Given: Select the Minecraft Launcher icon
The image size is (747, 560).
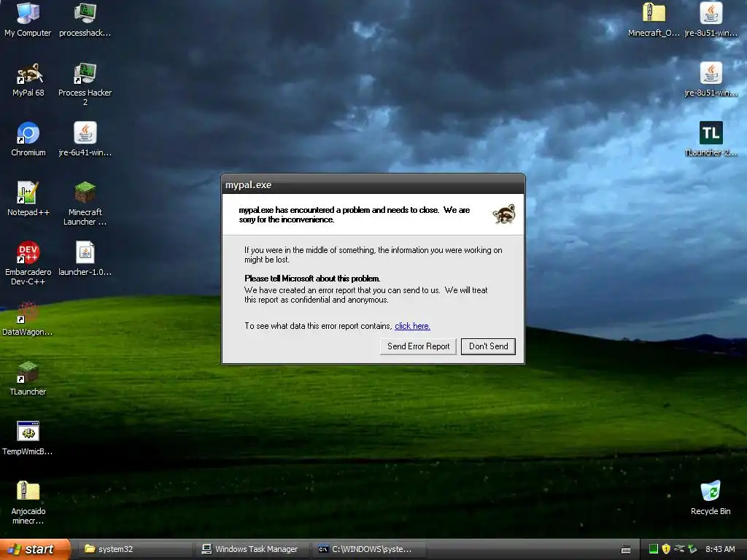Looking at the screenshot, I should pos(85,204).
